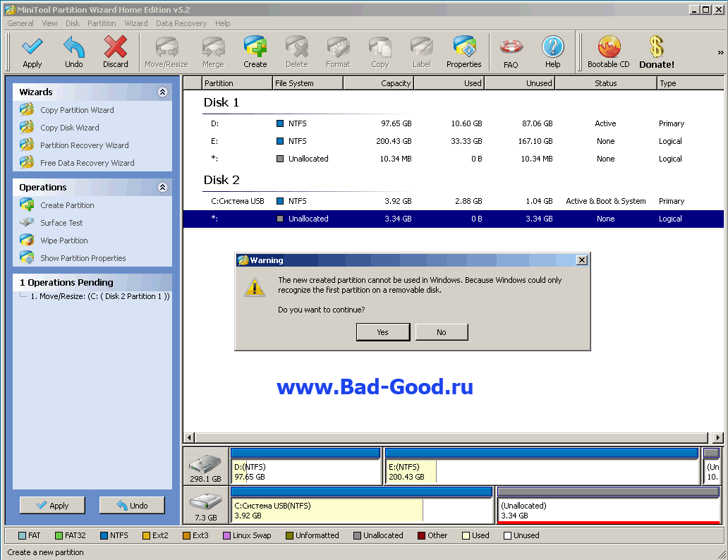Click the horizontal scrollbar right arrow
The width and height of the screenshot is (728, 560).
pyautogui.click(x=718, y=437)
